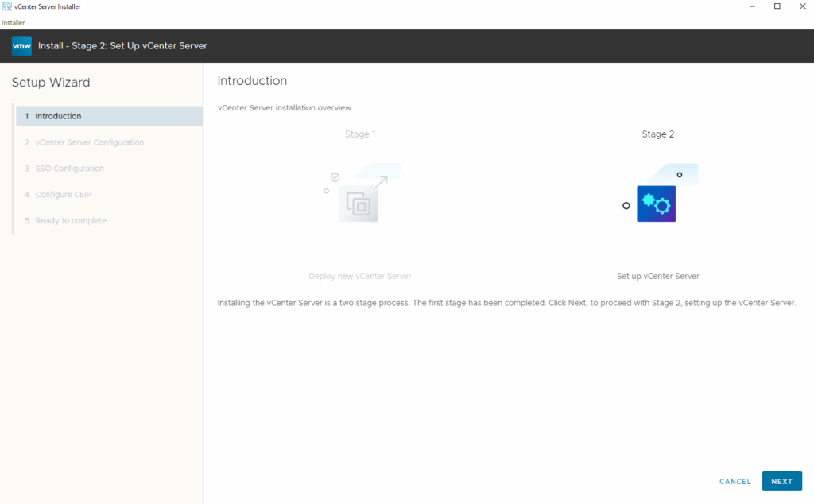Click the vmw logo in header

click(x=21, y=46)
